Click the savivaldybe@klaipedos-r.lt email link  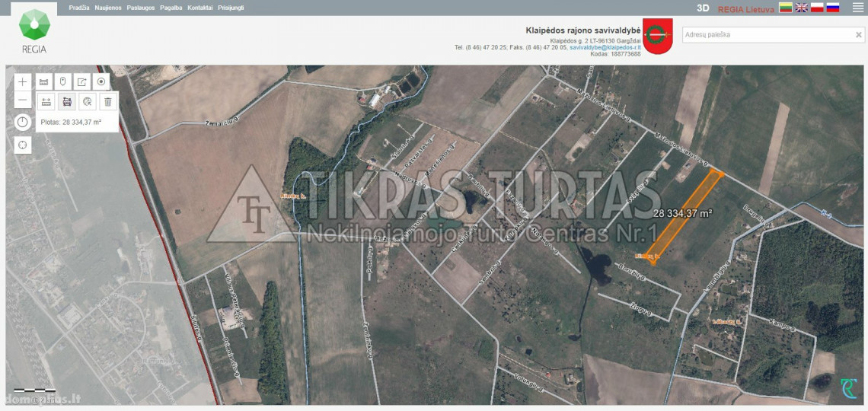tap(605, 47)
